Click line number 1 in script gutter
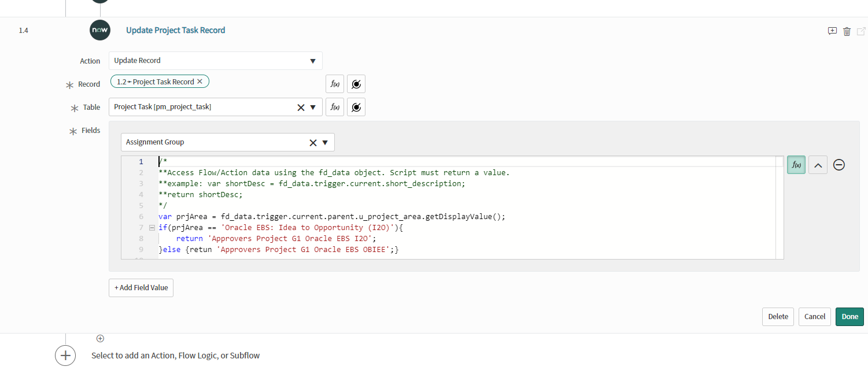This screenshot has height=385, width=868. (x=141, y=162)
